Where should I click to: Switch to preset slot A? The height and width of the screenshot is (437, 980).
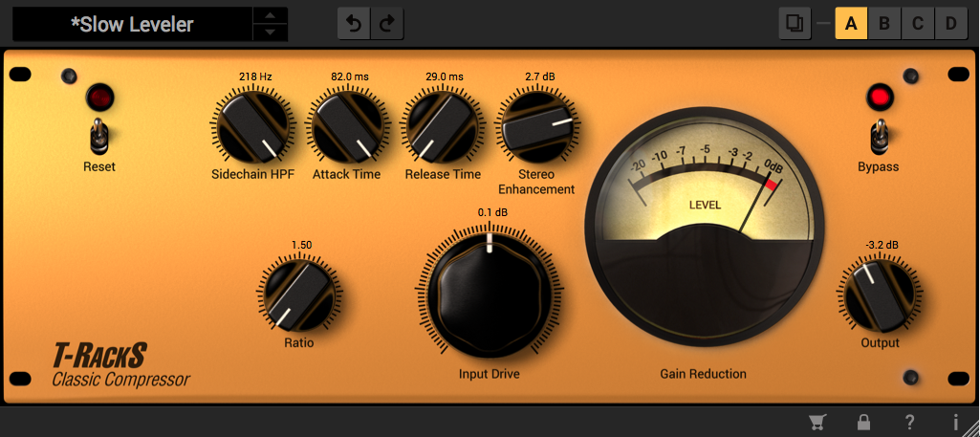(851, 24)
